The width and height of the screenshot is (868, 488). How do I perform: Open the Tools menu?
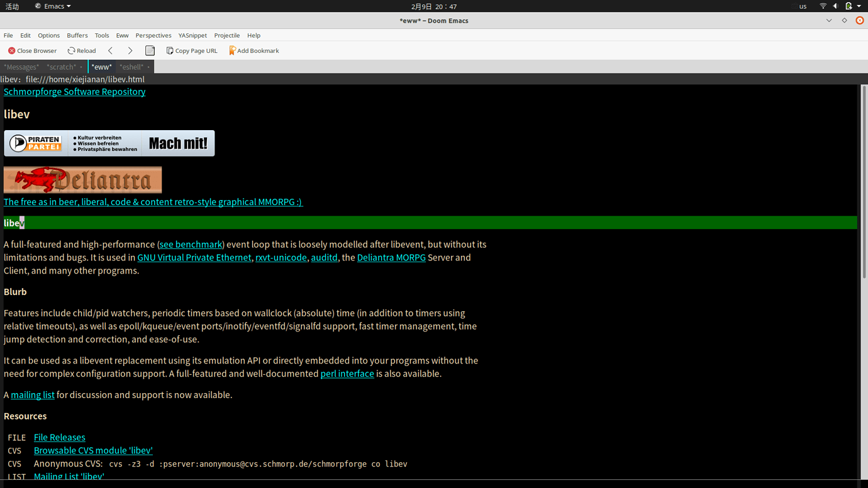click(x=102, y=36)
